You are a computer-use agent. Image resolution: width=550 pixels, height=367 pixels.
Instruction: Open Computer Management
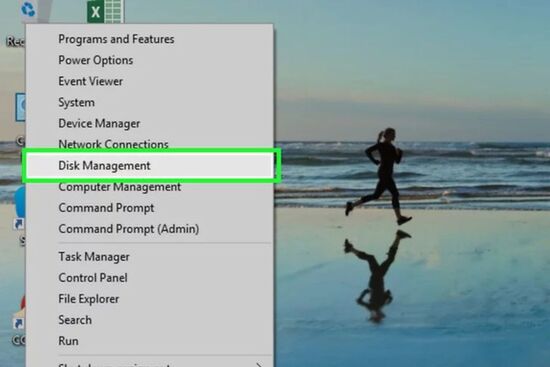(x=149, y=187)
